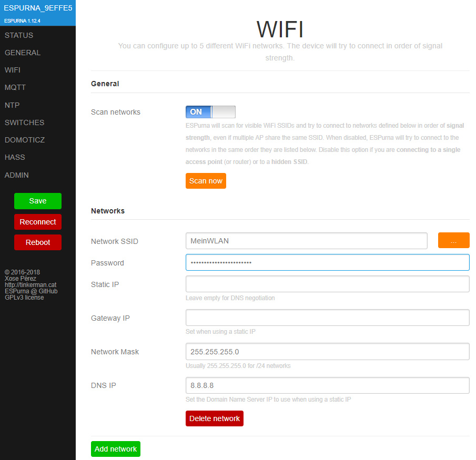This screenshot has height=460, width=476.
Task: Click the Network SSID input field
Action: [x=306, y=241]
